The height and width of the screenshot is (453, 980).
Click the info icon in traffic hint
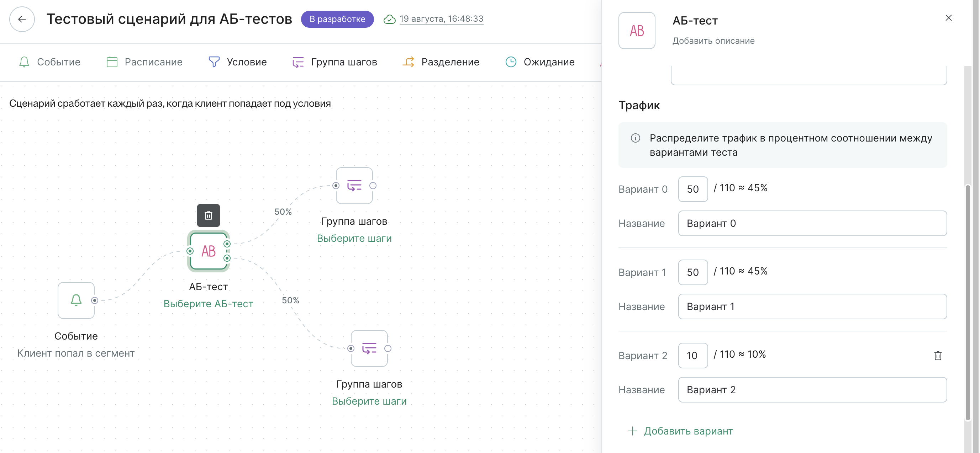(x=635, y=138)
